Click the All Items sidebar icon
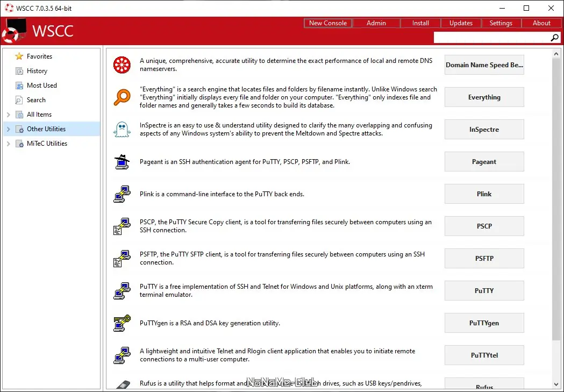Image resolution: width=564 pixels, height=392 pixels. tap(19, 115)
